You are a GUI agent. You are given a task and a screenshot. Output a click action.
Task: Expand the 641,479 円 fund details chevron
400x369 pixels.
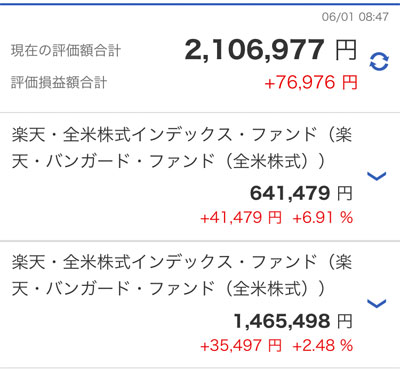coord(376,176)
